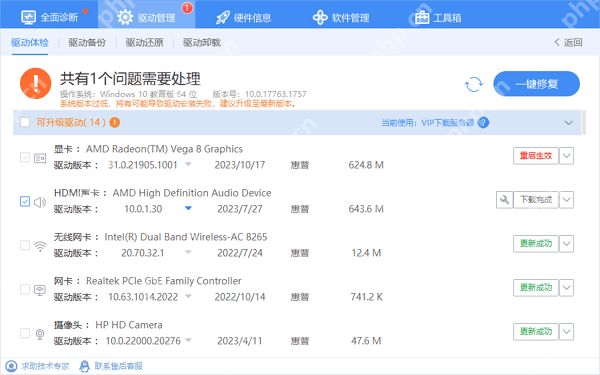Expand dropdown next to 下载完成 button

coord(567,200)
